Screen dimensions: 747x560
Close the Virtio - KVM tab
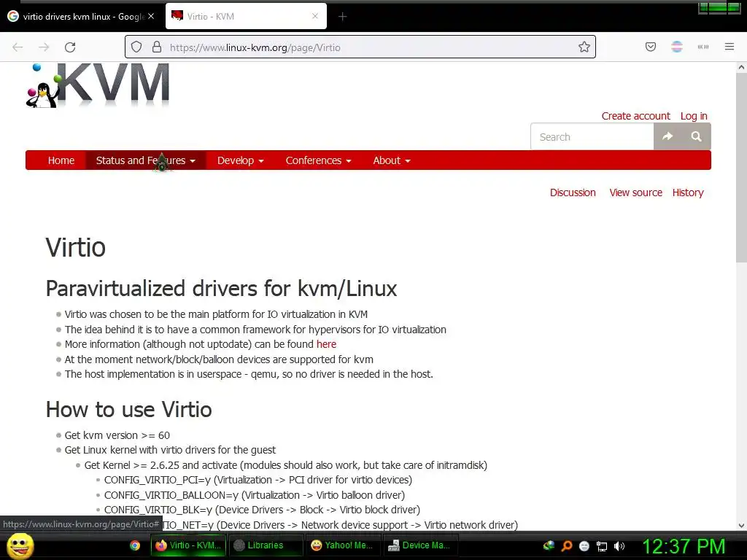[x=315, y=16]
